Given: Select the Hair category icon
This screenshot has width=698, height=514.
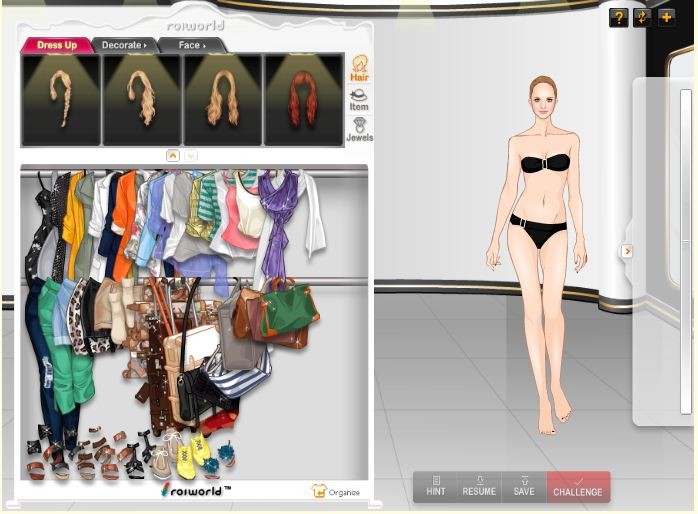Looking at the screenshot, I should pos(359,69).
